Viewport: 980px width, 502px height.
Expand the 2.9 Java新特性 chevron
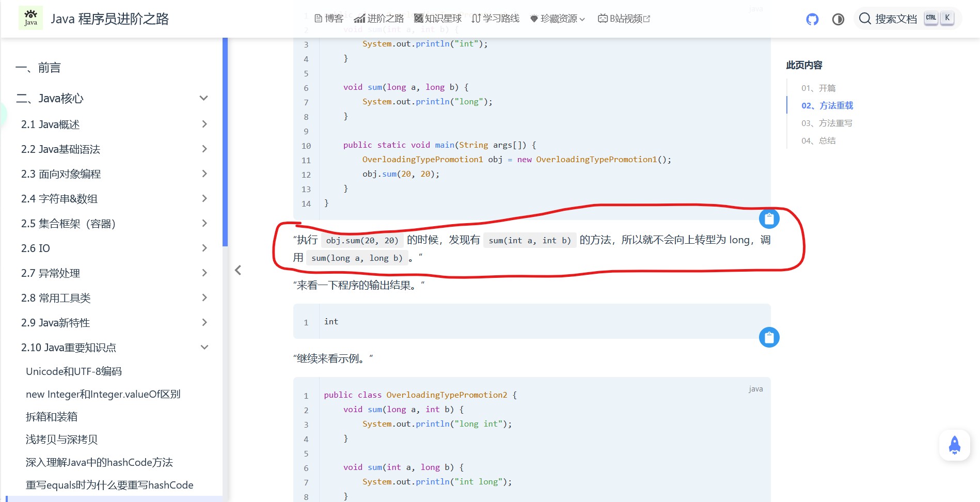coord(204,322)
